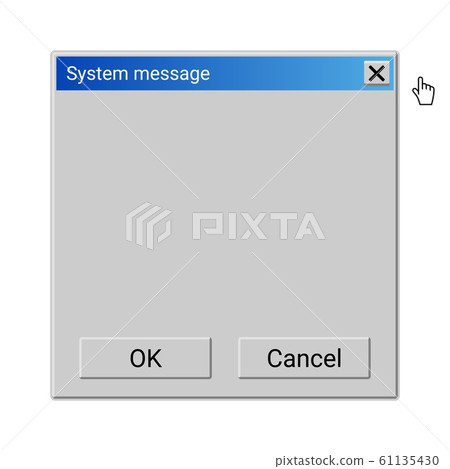The height and width of the screenshot is (469, 450).
Task: Click the PIXTA cube logo icon
Action: pyautogui.click(x=148, y=225)
